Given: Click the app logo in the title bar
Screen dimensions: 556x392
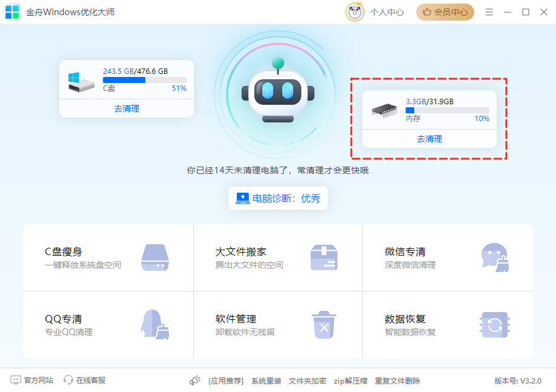Looking at the screenshot, I should pos(12,12).
